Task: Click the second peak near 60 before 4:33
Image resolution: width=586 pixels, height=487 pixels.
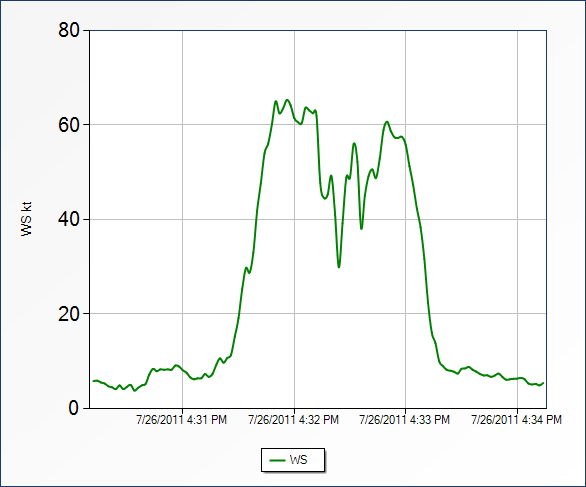Action: [387, 122]
